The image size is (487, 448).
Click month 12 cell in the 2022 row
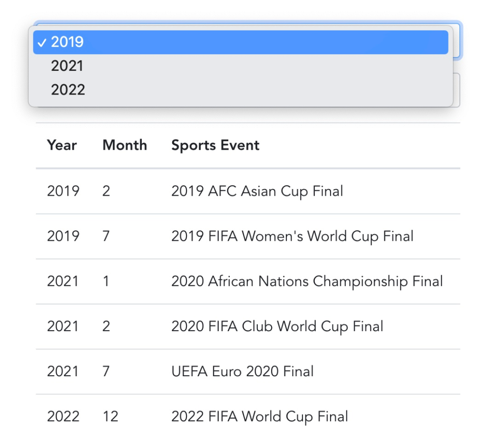(110, 417)
